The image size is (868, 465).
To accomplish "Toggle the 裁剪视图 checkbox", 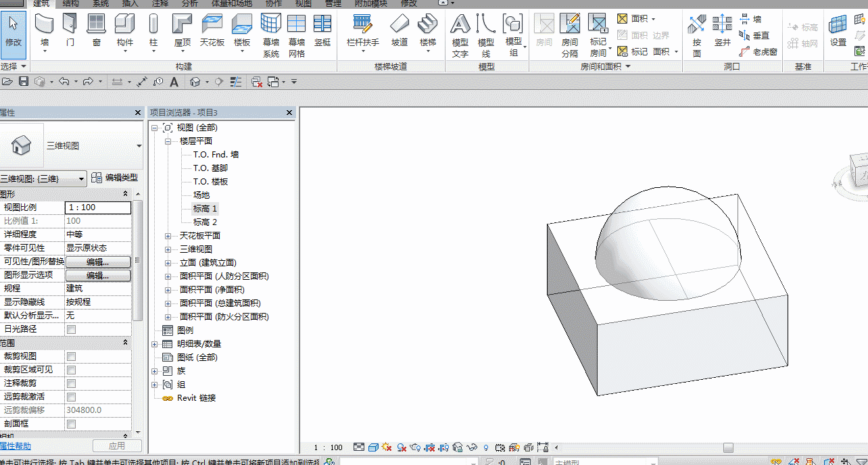I will click(x=72, y=356).
